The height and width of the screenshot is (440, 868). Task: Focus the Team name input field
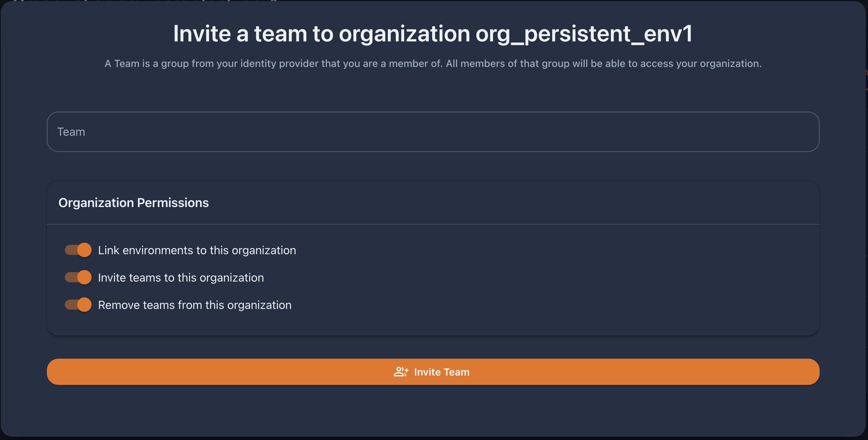coord(433,132)
